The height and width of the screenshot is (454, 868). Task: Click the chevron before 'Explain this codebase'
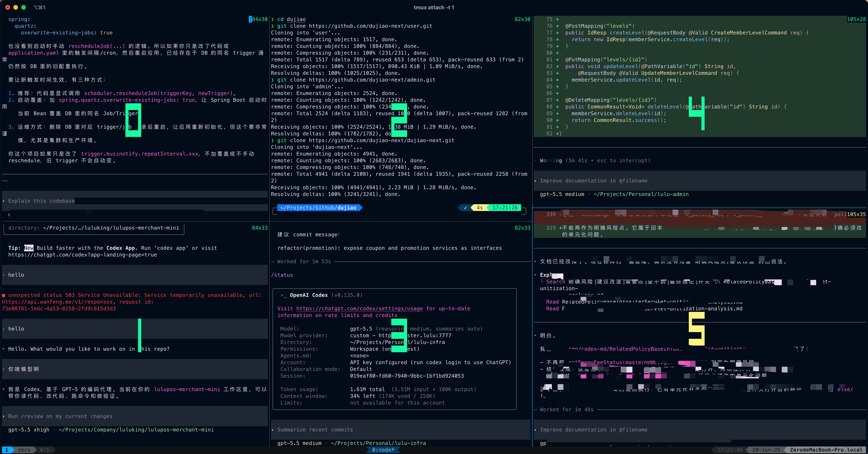point(4,201)
